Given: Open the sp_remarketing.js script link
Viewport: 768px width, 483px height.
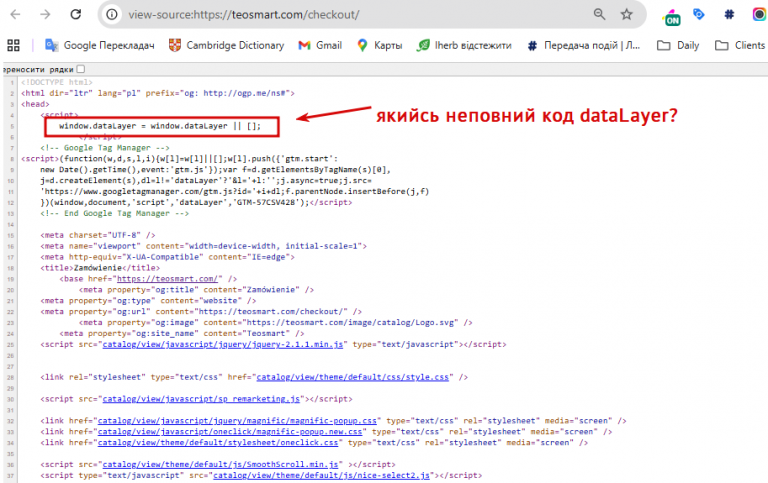Looking at the screenshot, I should point(201,399).
